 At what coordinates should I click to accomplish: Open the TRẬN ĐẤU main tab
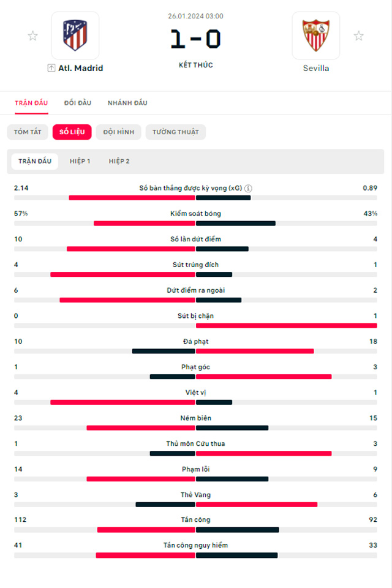[x=31, y=103]
